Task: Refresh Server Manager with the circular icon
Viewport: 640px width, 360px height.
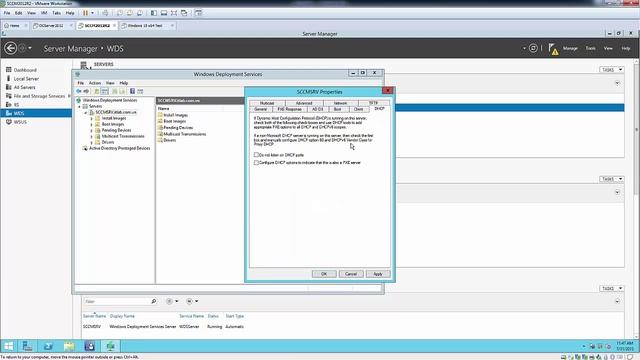Action: point(533,48)
